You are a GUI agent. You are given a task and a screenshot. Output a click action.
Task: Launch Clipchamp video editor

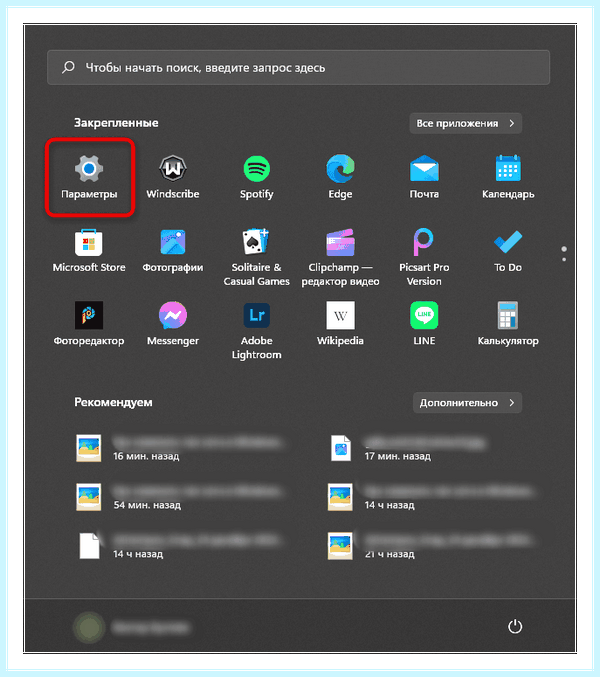click(340, 258)
